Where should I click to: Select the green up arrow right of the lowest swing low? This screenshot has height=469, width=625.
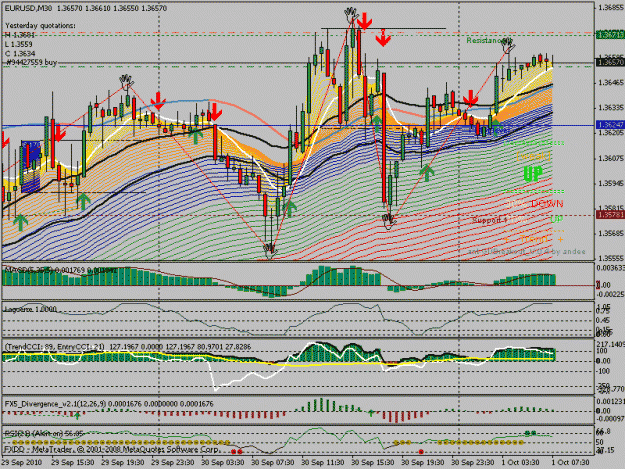(289, 208)
